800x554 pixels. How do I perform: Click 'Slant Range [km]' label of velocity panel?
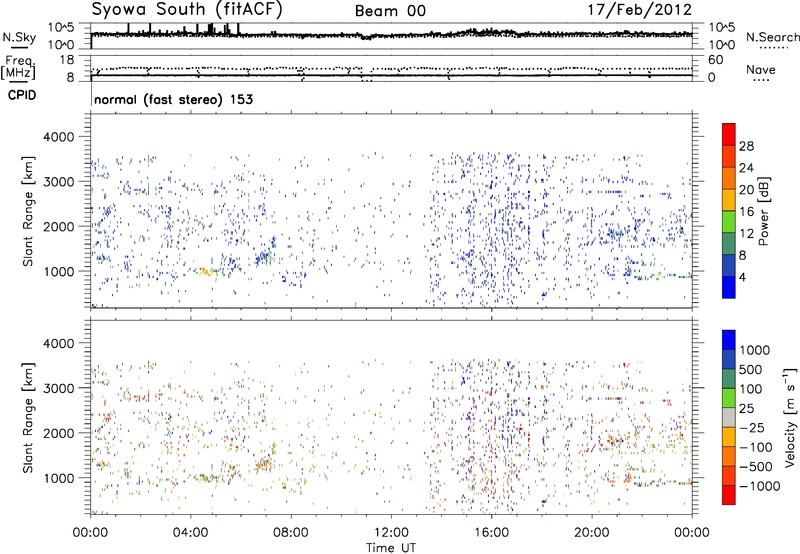coord(28,418)
